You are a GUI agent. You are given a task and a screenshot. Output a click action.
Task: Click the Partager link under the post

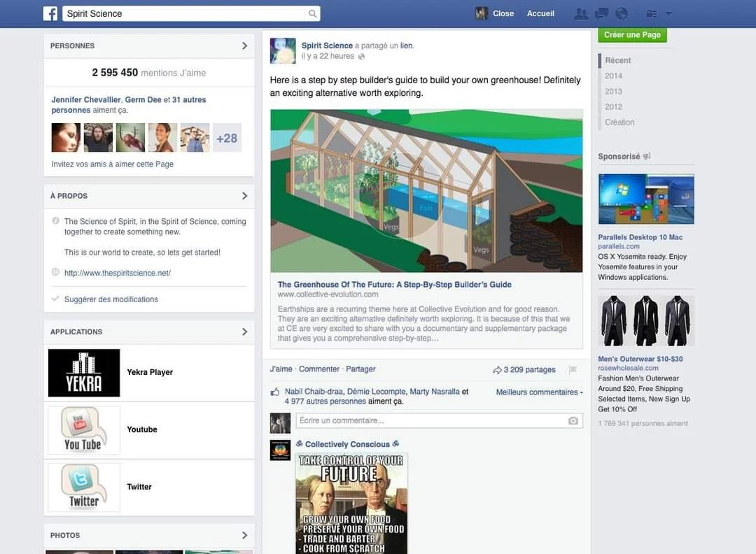tap(360, 369)
